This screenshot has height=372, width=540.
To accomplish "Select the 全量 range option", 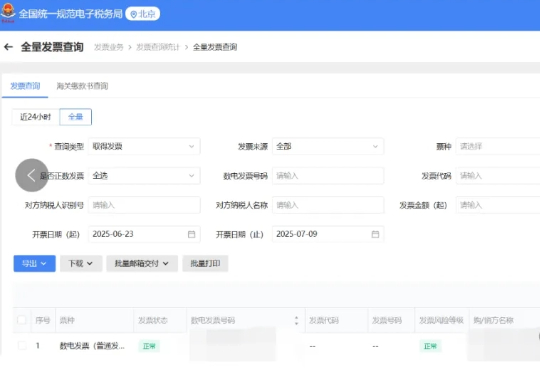I will coord(75,117).
